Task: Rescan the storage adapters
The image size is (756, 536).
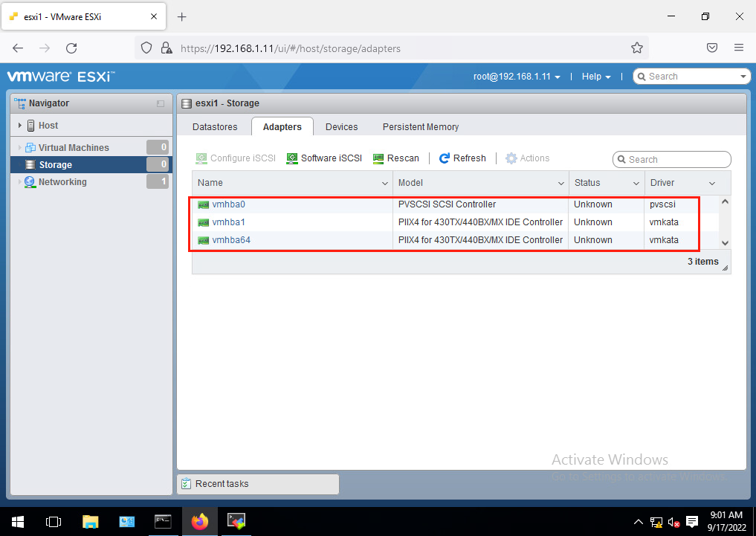Action: point(396,158)
